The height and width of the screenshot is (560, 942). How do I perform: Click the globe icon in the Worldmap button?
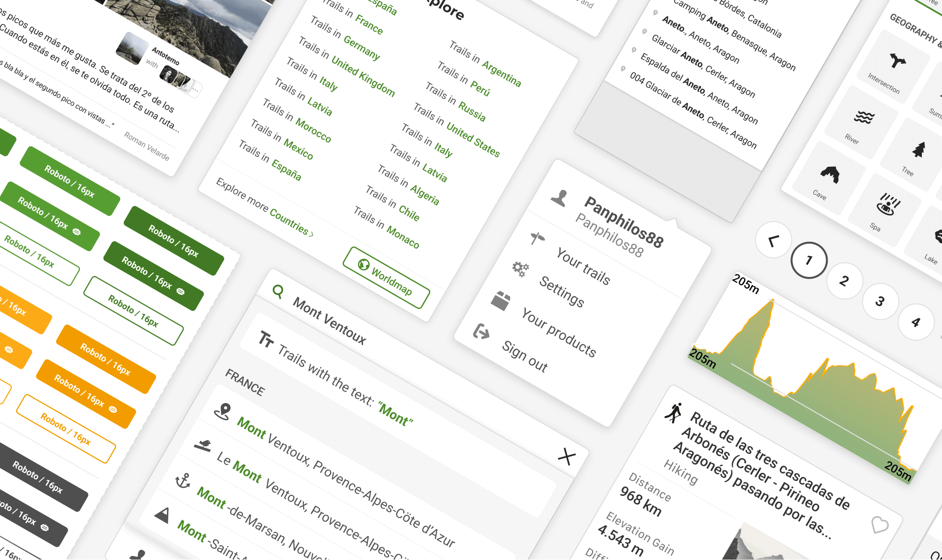pos(364,264)
